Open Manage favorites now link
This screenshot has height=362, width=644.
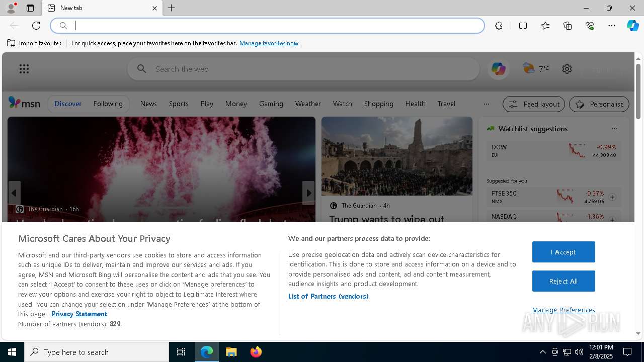pos(269,43)
